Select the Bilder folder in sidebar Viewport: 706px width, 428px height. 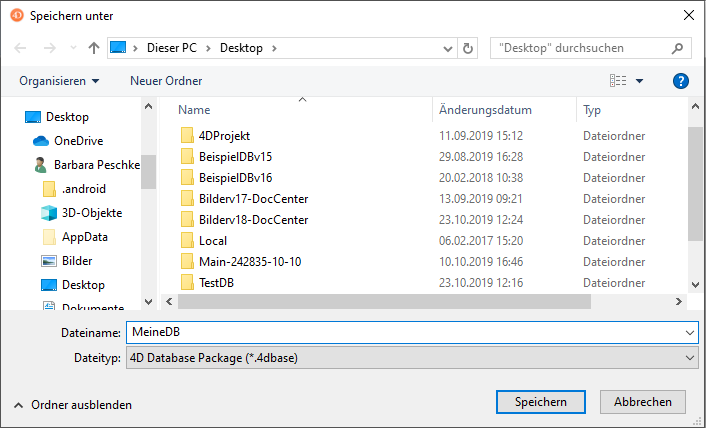click(x=76, y=261)
